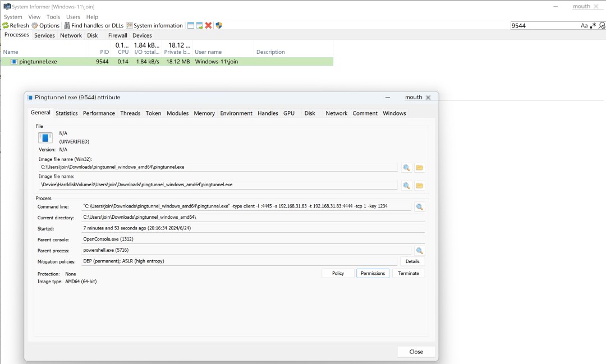Click the Permissions button
The height and width of the screenshot is (364, 606).
[x=373, y=273]
